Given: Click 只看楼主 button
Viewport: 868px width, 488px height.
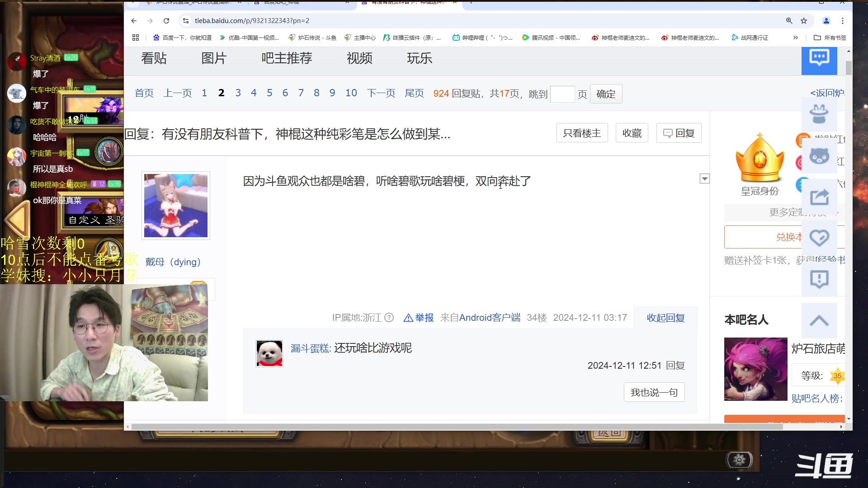Looking at the screenshot, I should coord(582,133).
